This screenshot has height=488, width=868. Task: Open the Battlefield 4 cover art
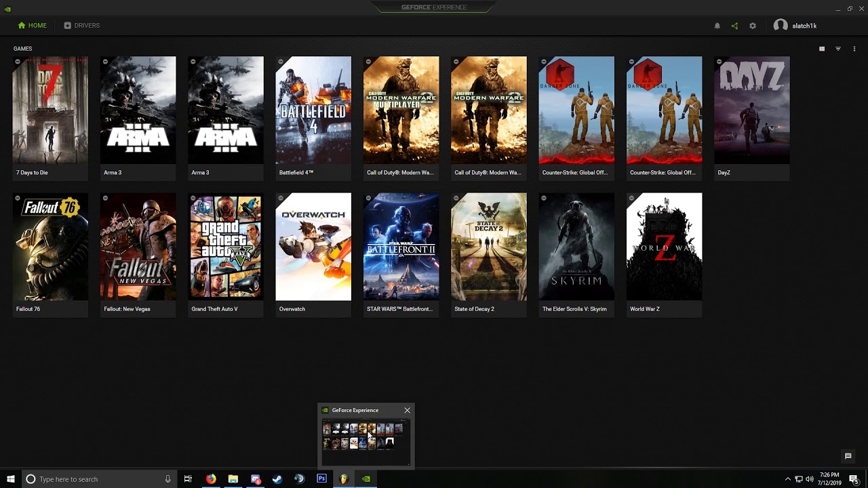pyautogui.click(x=313, y=110)
